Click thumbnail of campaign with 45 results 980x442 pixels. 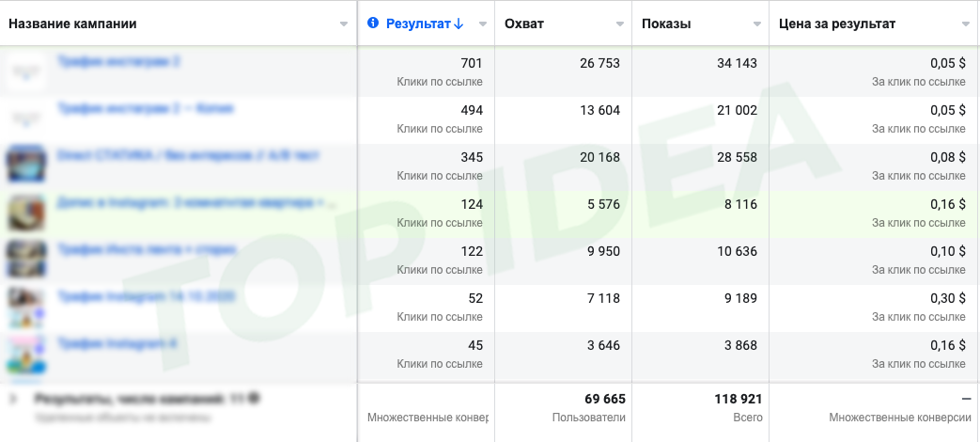(x=26, y=353)
